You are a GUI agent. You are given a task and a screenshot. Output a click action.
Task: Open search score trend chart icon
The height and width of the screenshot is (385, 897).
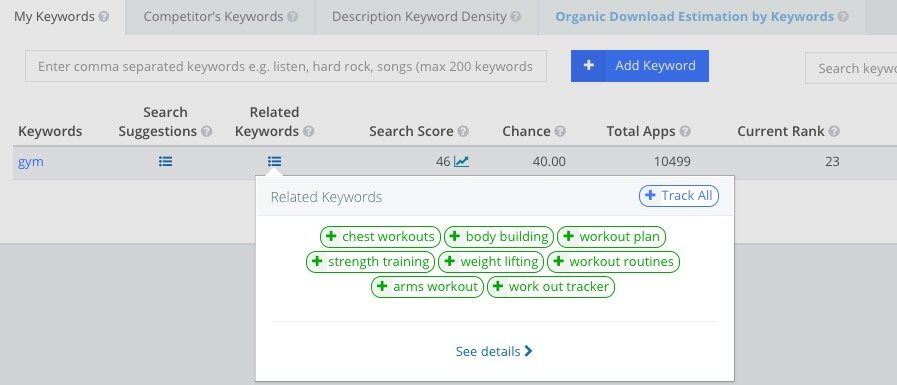point(461,162)
